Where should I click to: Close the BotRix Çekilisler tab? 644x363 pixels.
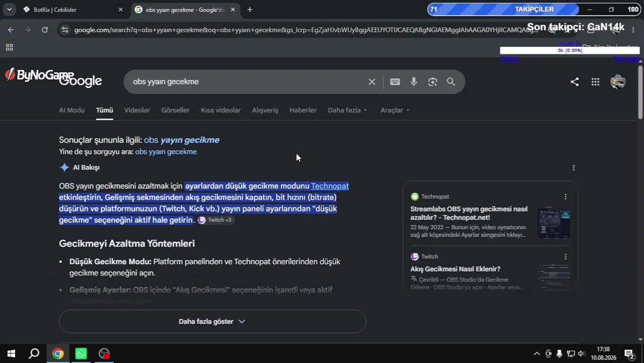click(120, 10)
